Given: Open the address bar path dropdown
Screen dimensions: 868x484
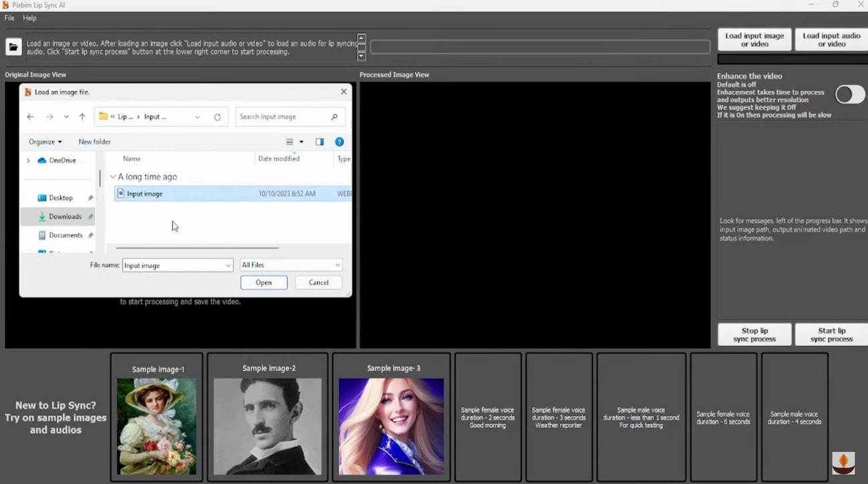Looking at the screenshot, I should 197,117.
